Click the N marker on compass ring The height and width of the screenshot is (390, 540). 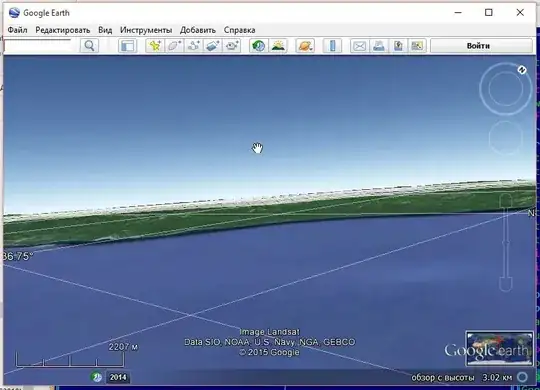[522, 70]
